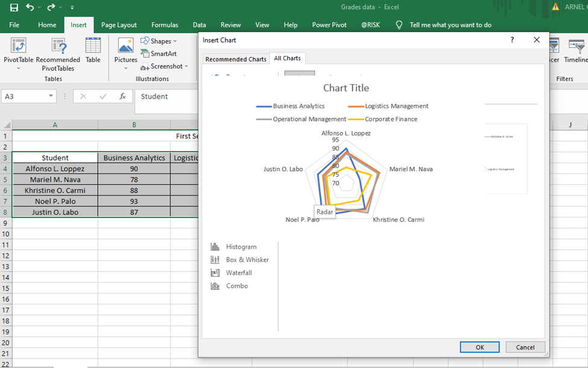Select the Combo chart type

click(229, 286)
